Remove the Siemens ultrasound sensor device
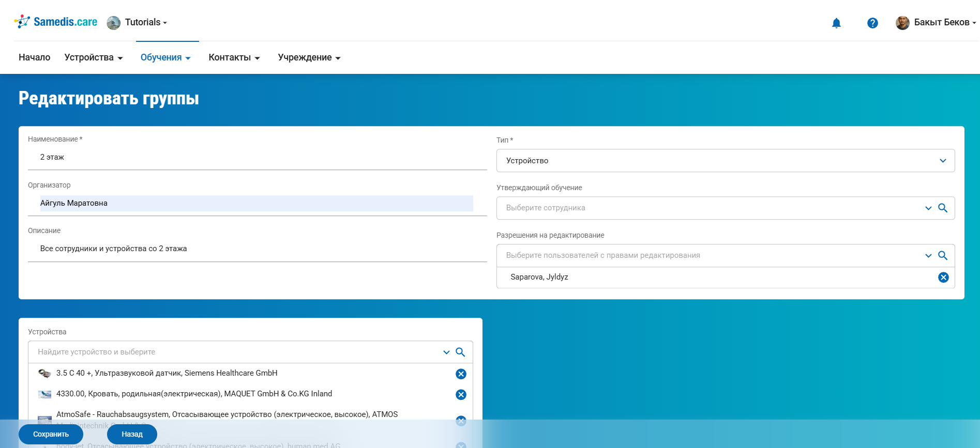980x448 pixels. click(x=461, y=374)
